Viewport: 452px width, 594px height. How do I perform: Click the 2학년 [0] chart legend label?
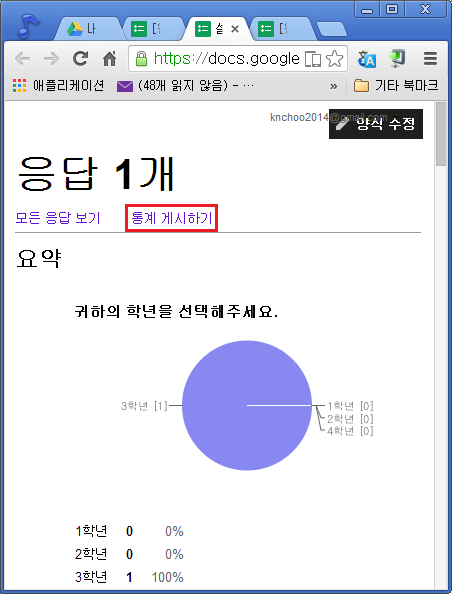coord(350,419)
